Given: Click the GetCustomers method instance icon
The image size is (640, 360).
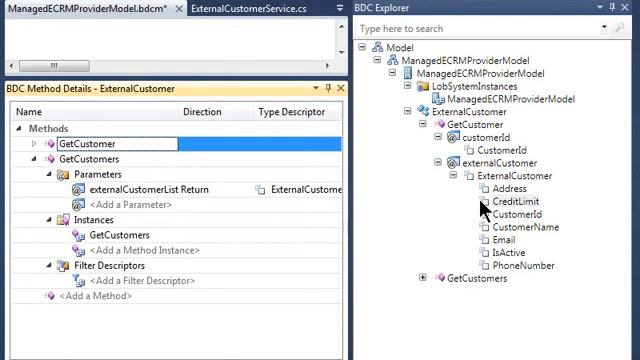Looking at the screenshot, I should [78, 235].
